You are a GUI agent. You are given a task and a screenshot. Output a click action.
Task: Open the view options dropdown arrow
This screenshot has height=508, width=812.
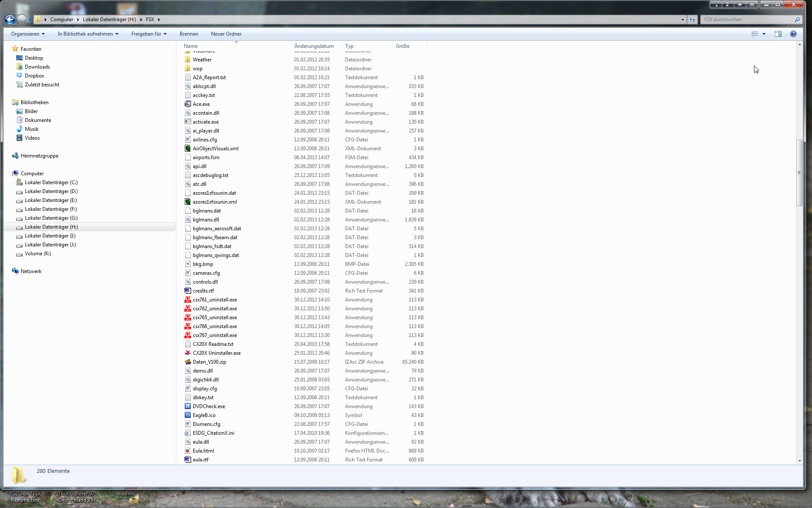click(x=764, y=34)
